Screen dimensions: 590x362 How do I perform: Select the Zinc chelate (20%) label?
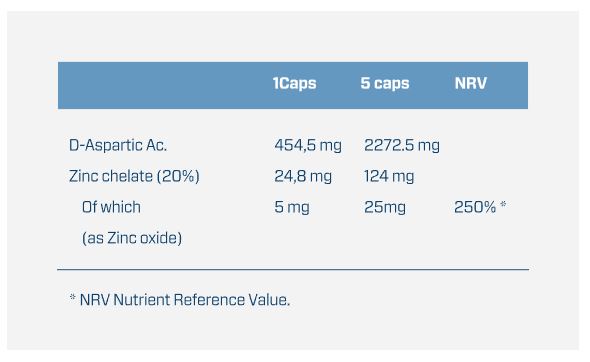click(x=134, y=176)
